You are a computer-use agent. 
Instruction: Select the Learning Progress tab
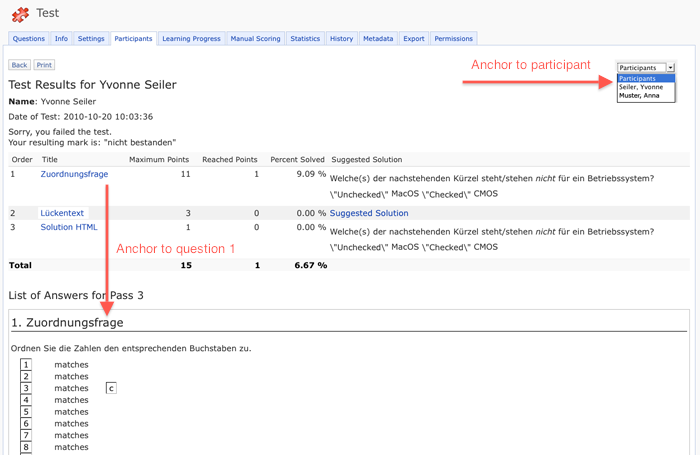[191, 39]
